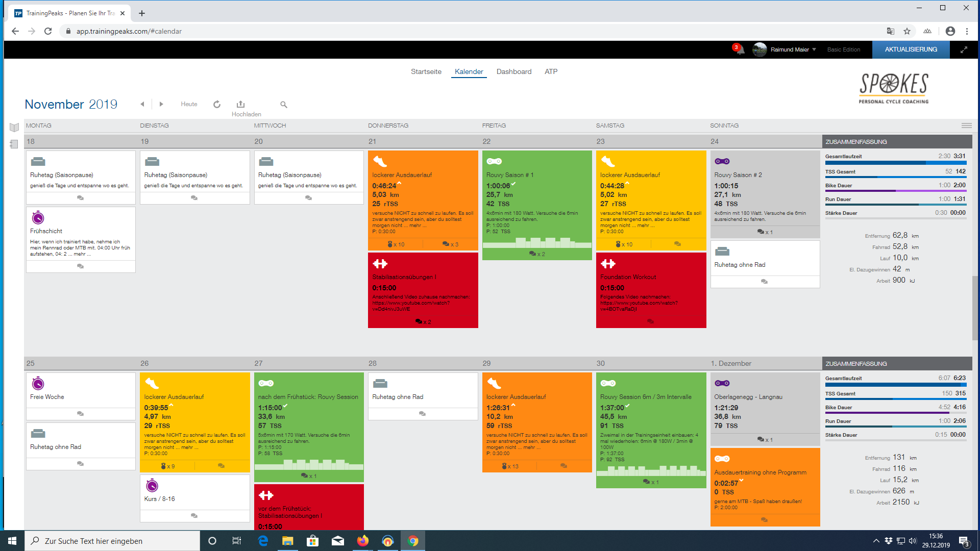Open Firefox from the Windows taskbar
Screen dimensions: 980x551
coord(363,541)
